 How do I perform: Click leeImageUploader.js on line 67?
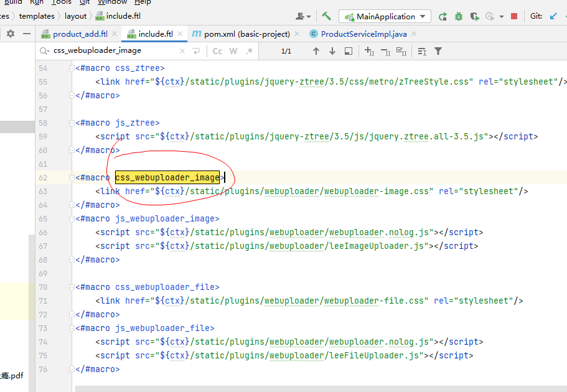[x=377, y=246]
